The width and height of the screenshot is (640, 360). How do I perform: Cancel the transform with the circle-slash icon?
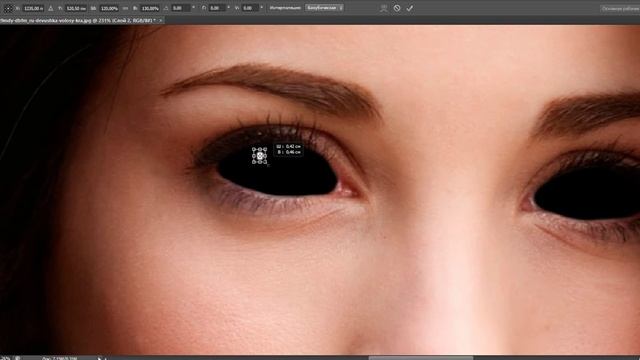pos(397,8)
